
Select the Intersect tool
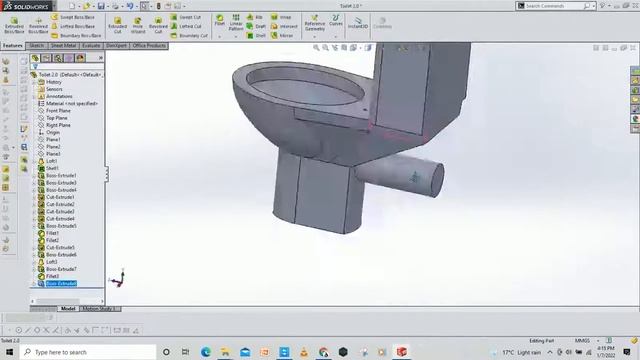tap(284, 26)
